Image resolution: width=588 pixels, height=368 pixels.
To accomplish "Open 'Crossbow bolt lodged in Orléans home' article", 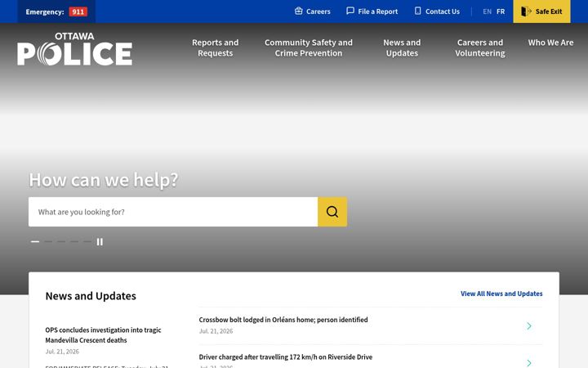I will point(283,320).
